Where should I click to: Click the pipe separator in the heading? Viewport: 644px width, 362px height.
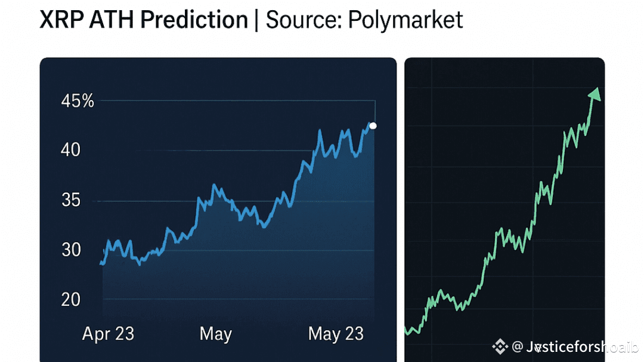coord(256,20)
